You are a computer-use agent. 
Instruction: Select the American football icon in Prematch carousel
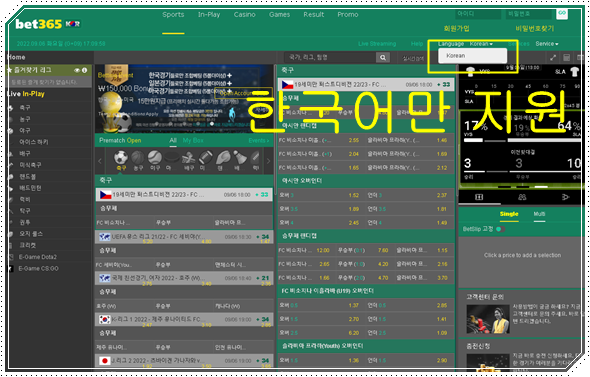205,157
